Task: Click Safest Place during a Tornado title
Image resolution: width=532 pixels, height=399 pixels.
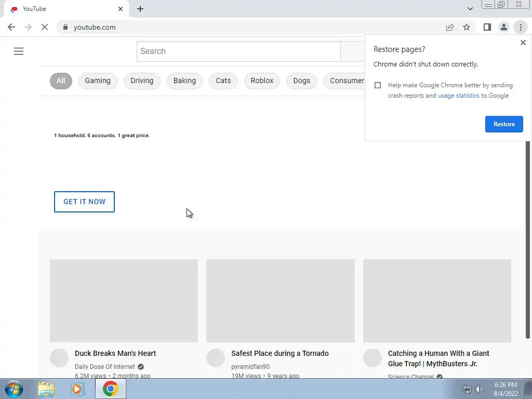Action: tap(280, 353)
